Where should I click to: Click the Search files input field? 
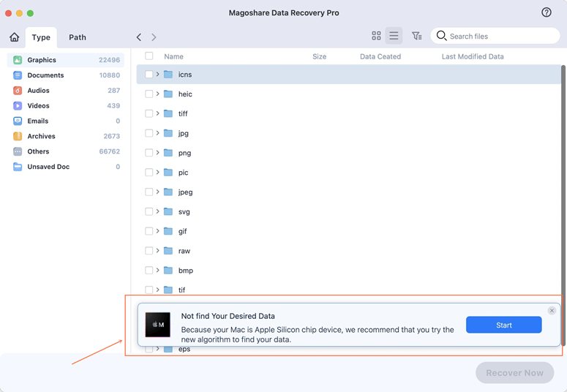(x=495, y=36)
